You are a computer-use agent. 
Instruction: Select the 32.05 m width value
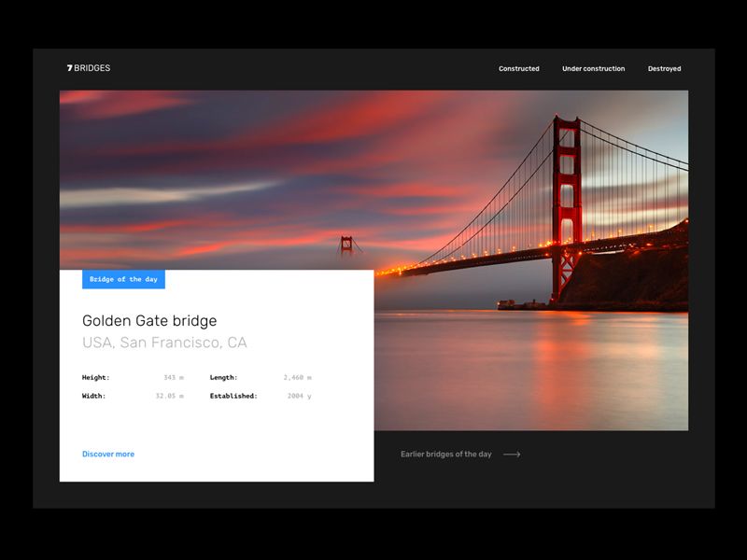tap(169, 396)
